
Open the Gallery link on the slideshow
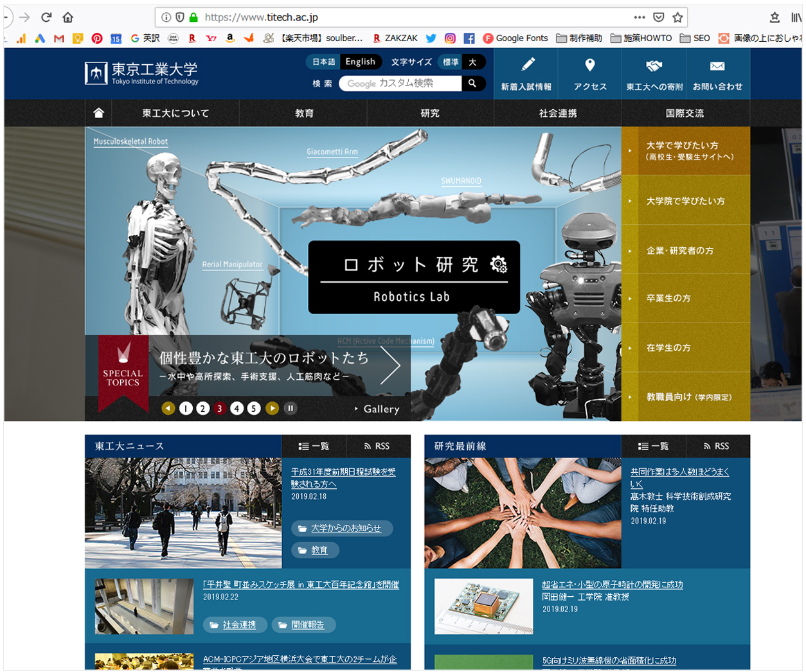[381, 409]
